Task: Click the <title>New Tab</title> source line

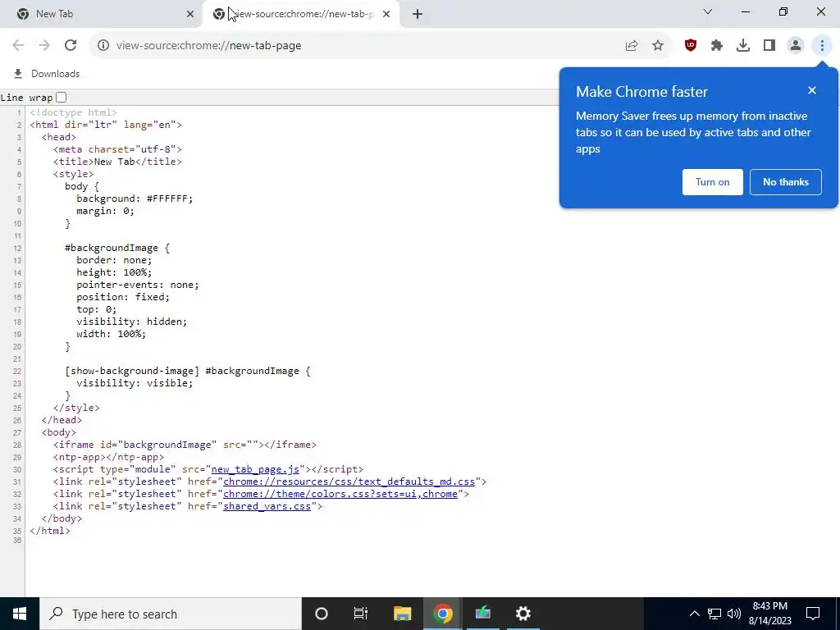Action: 117,162
